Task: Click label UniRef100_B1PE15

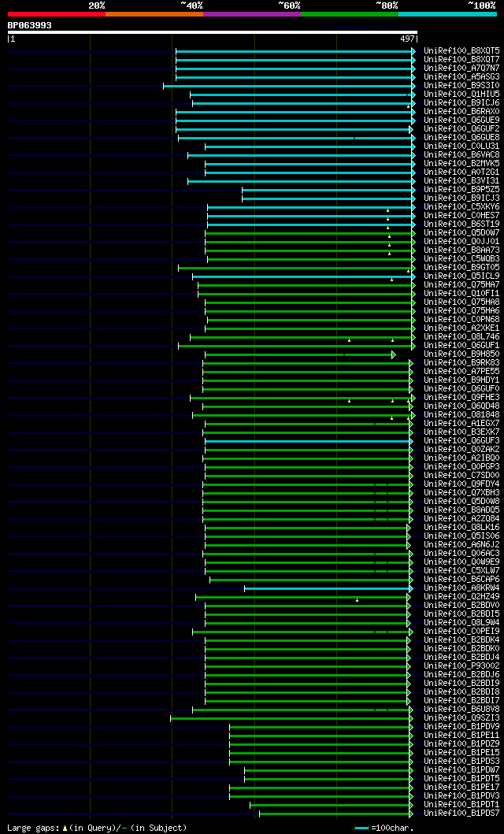Action: click(x=462, y=753)
